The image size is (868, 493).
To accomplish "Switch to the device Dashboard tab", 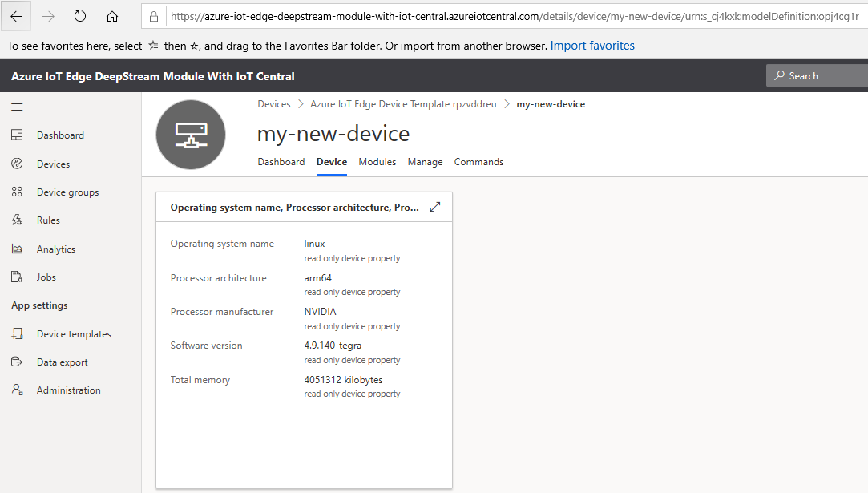I will click(x=281, y=162).
